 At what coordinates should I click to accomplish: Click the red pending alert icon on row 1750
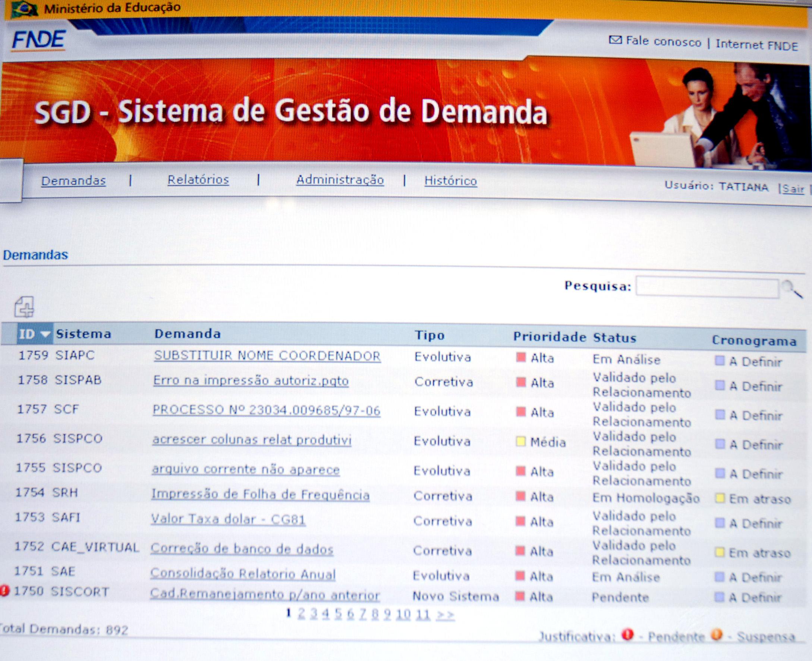pyautogui.click(x=4, y=590)
